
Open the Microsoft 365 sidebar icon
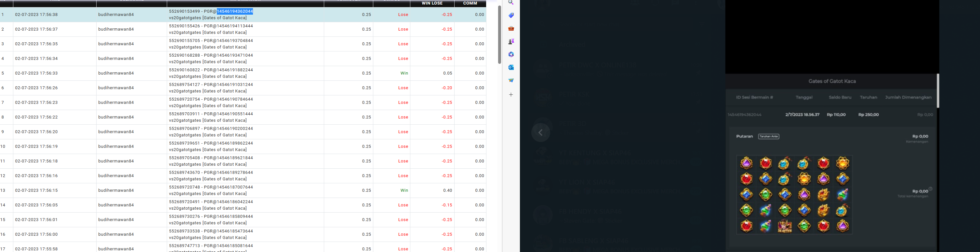tap(511, 54)
